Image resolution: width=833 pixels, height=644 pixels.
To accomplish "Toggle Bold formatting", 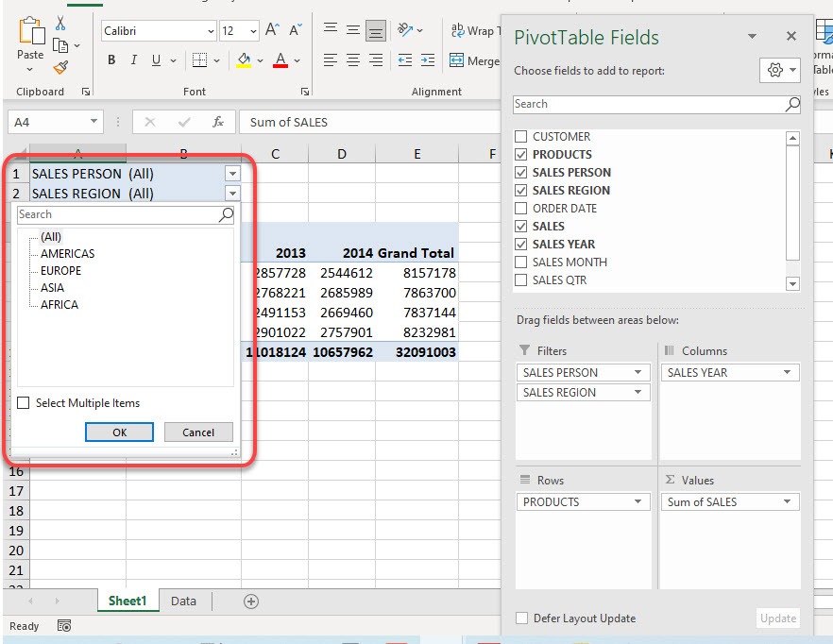I will point(111,60).
